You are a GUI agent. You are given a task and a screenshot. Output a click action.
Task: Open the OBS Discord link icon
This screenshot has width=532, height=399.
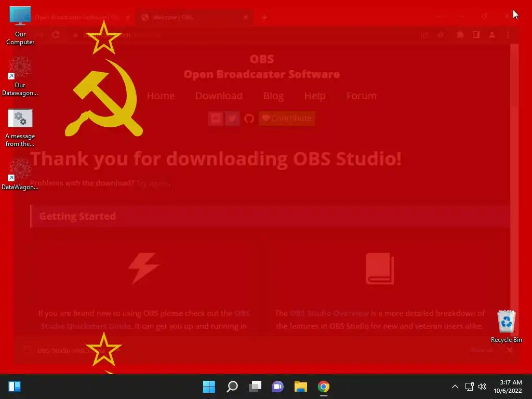[216, 118]
